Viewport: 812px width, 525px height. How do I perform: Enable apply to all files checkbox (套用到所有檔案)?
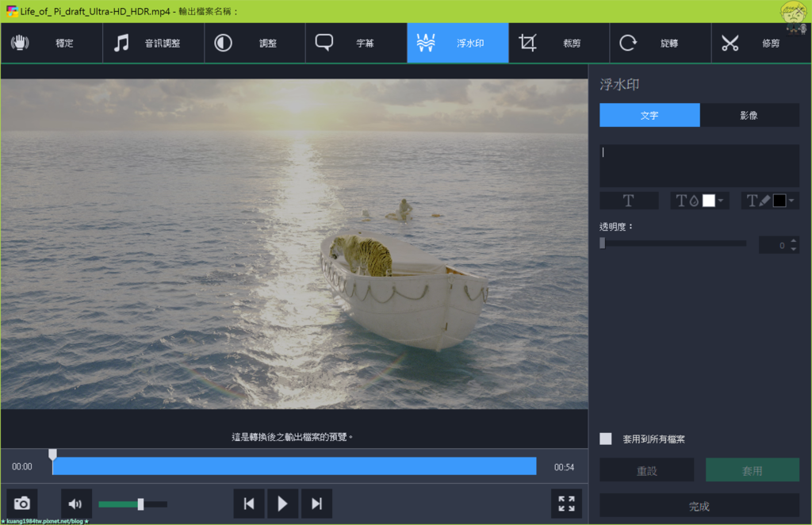click(x=605, y=439)
